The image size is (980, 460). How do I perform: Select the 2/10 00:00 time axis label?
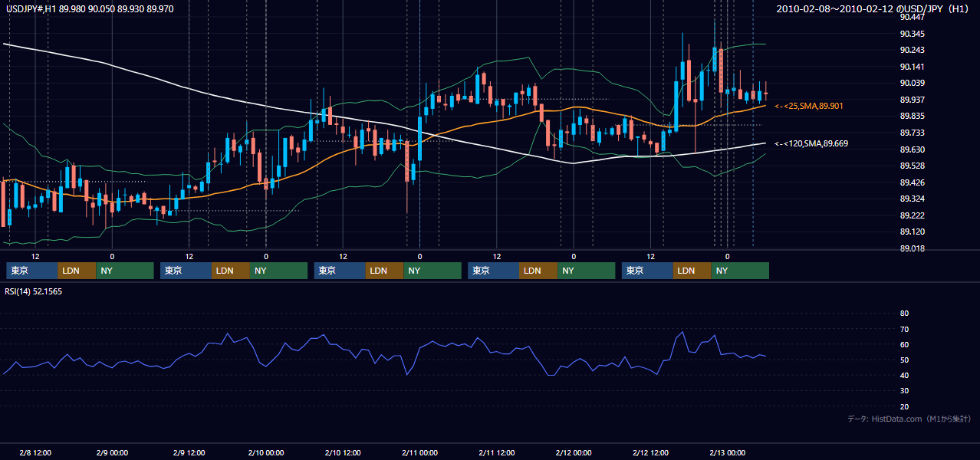266,452
